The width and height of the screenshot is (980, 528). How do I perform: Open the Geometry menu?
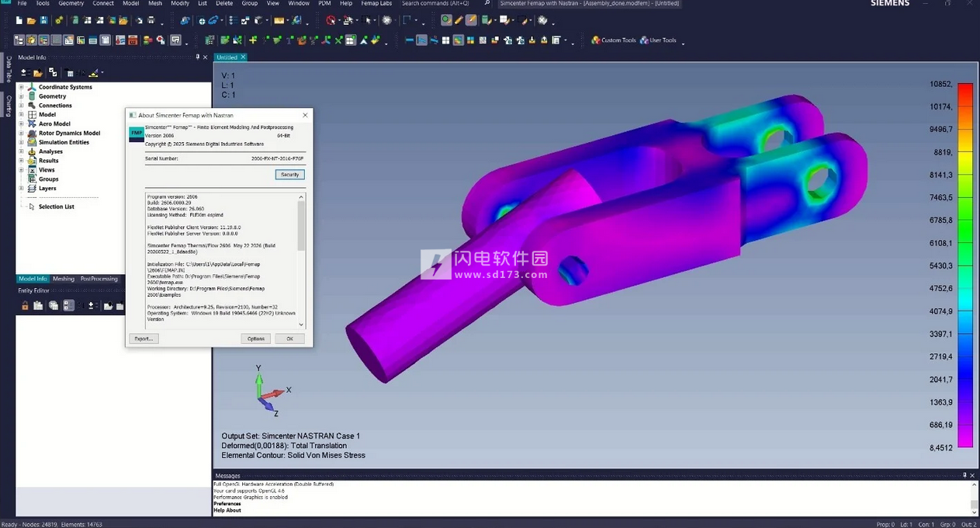click(x=71, y=3)
